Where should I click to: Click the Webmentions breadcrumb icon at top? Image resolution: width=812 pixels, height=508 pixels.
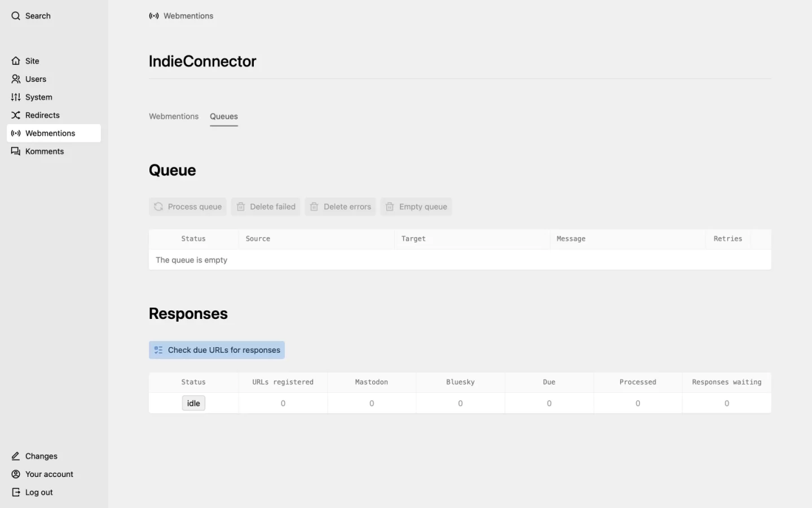pyautogui.click(x=154, y=16)
